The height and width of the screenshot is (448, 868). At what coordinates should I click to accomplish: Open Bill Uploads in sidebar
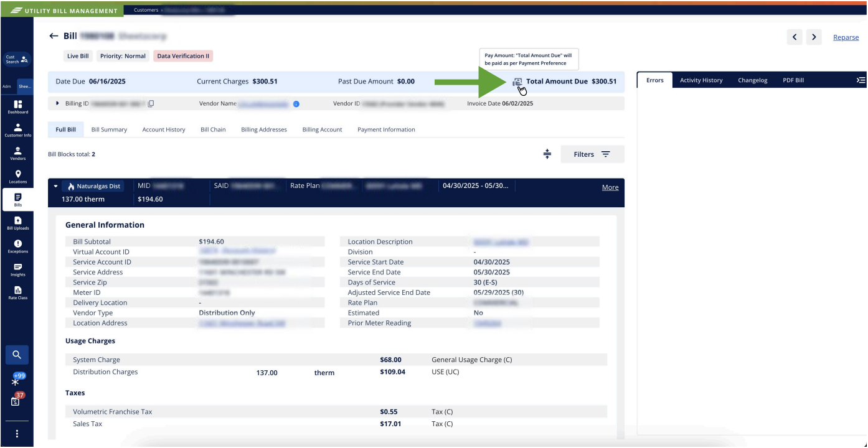coord(17,223)
